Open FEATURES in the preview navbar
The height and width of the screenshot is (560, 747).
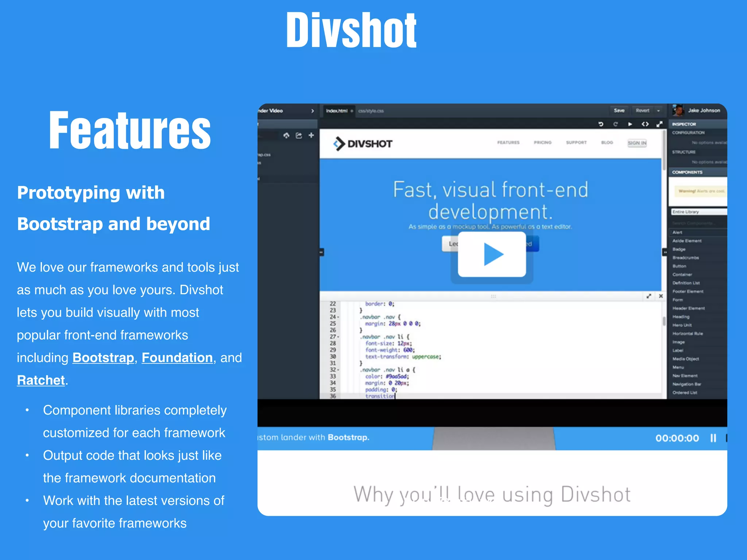(x=508, y=143)
